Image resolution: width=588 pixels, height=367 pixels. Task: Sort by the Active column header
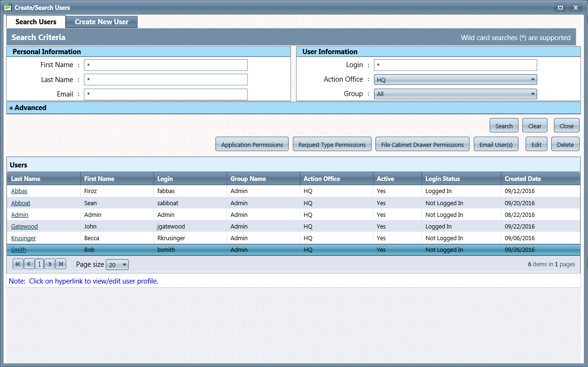pyautogui.click(x=397, y=179)
